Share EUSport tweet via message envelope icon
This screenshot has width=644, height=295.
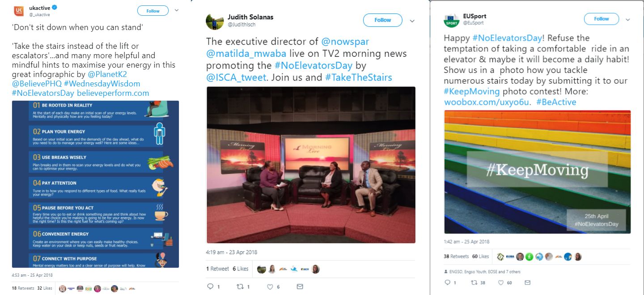tap(528, 282)
